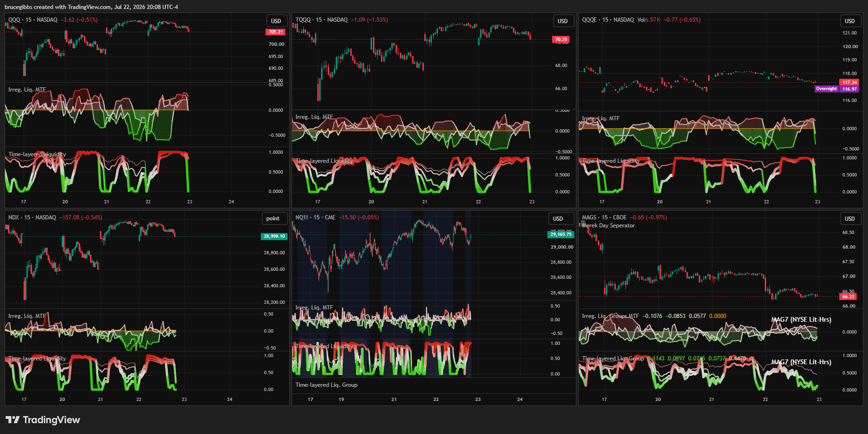Select the QQQ · 15 · NASDAQ symbol title
Image resolution: width=868 pixels, height=434 pixels.
click(x=33, y=20)
